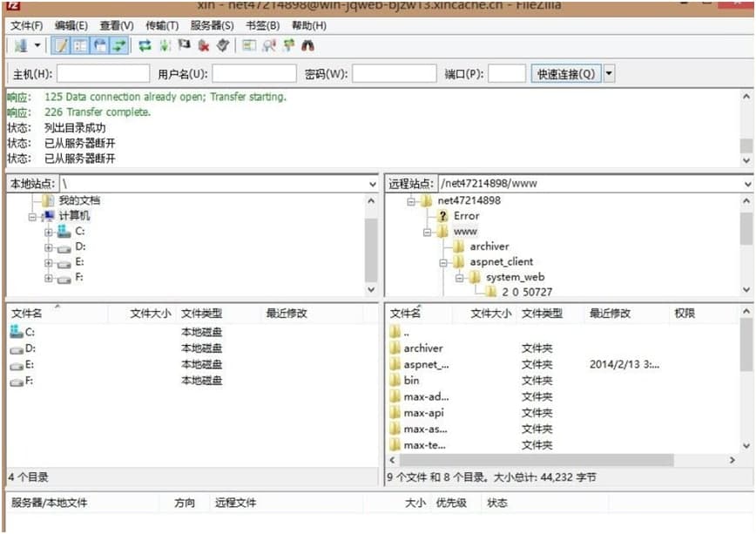Open the remote site path dropdown
756x534 pixels.
click(x=747, y=184)
